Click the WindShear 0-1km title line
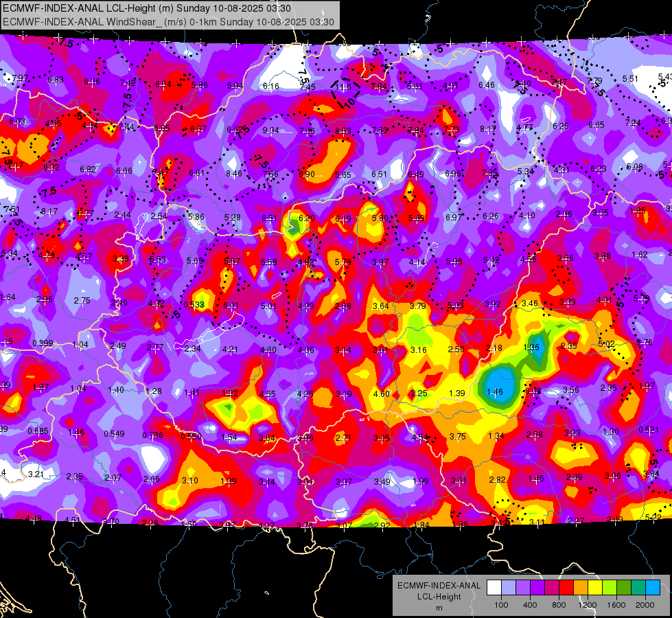Viewport: 672px width, 618px height. pos(168,22)
